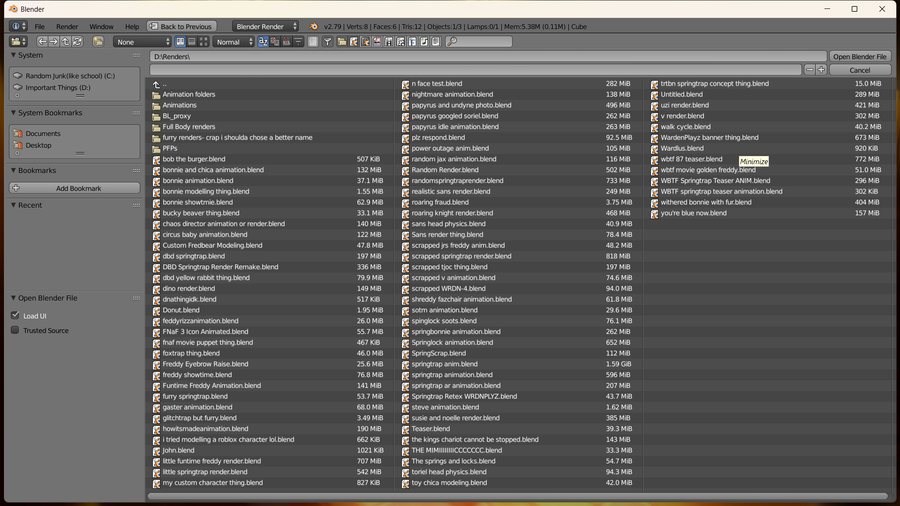Click the horizontal scrollbar under the file list
The width and height of the screenshot is (900, 506).
(x=518, y=496)
